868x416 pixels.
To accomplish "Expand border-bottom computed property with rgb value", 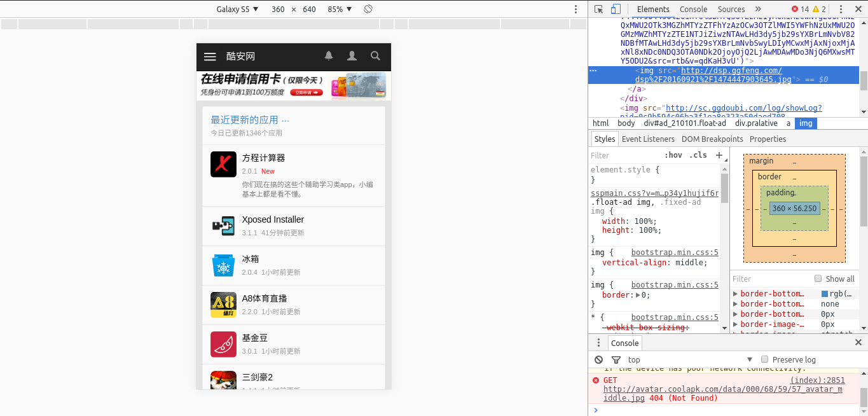I will (735, 294).
